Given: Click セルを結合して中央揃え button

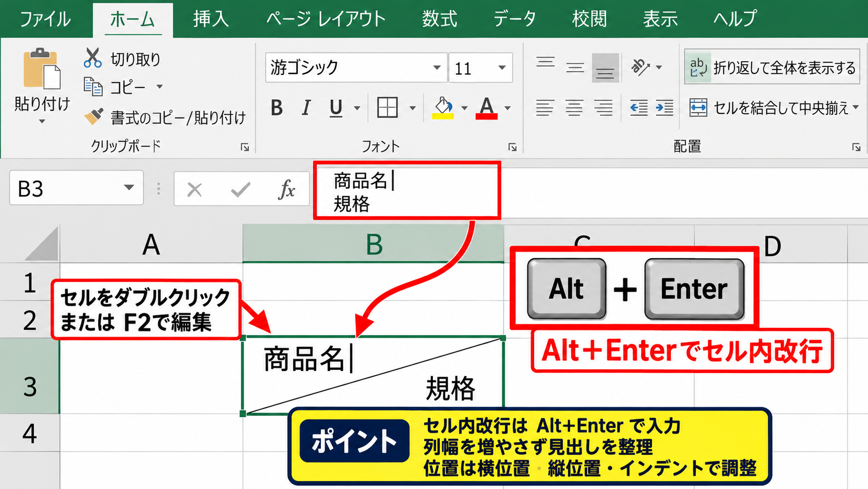Looking at the screenshot, I should point(769,108).
